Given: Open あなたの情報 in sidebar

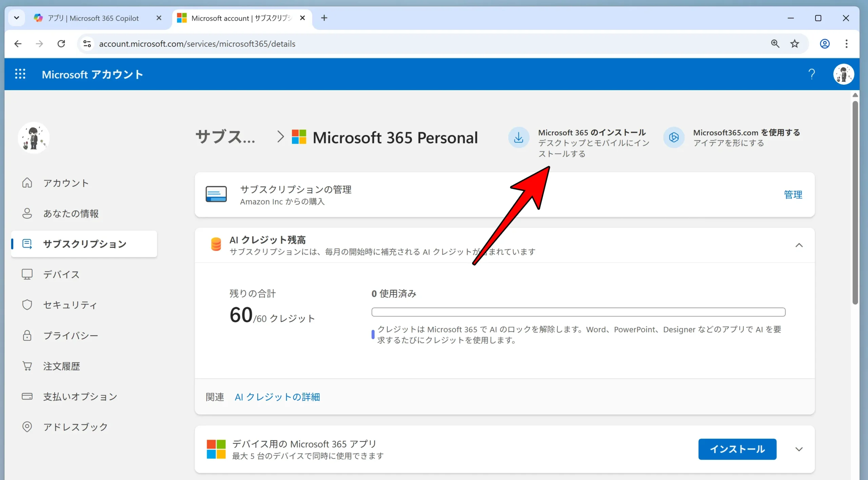Looking at the screenshot, I should 84,214.
